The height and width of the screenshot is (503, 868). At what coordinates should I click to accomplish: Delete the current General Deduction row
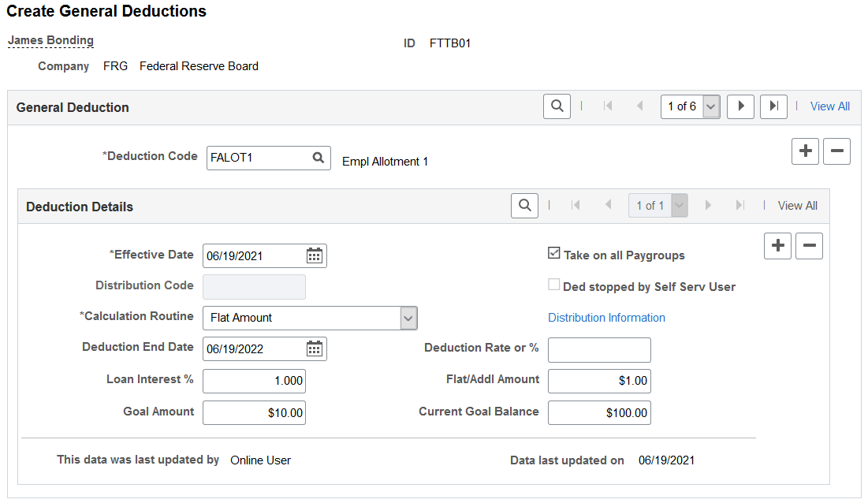coord(837,151)
